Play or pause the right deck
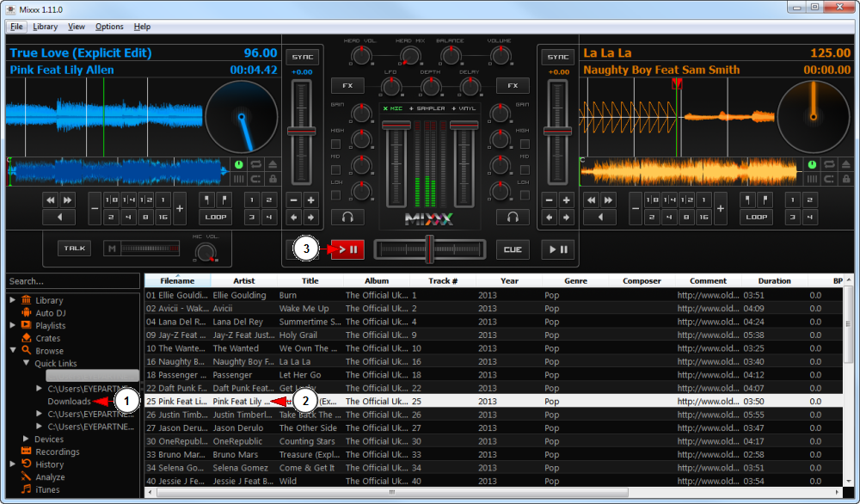Viewport: 860px width, 504px height. (x=558, y=249)
